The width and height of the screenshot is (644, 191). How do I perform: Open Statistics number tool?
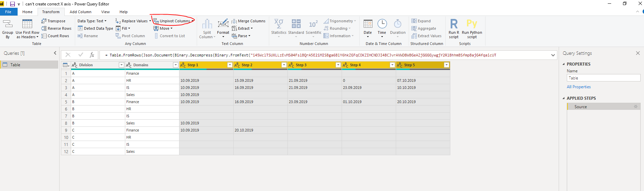click(x=279, y=28)
